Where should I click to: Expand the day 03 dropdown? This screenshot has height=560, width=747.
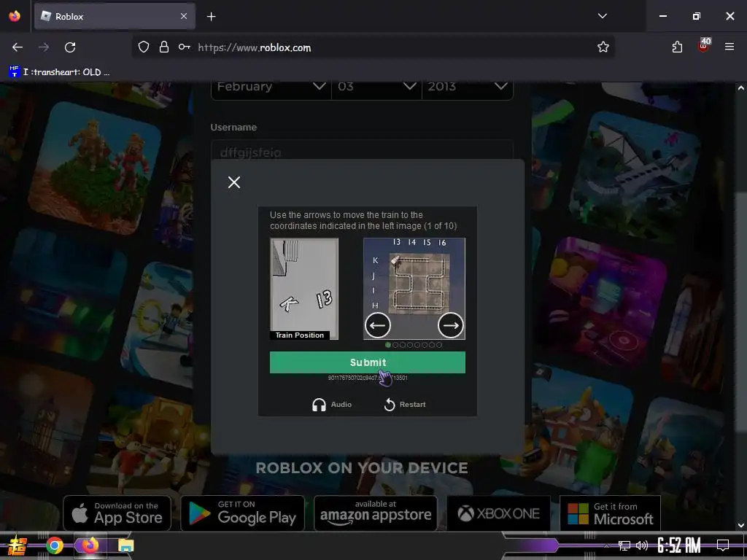(376, 87)
